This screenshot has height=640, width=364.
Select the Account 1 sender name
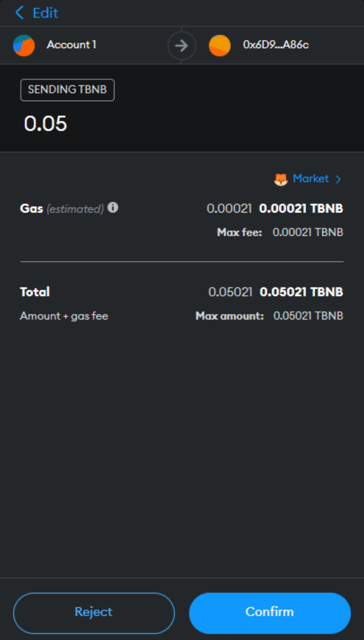pyautogui.click(x=71, y=45)
